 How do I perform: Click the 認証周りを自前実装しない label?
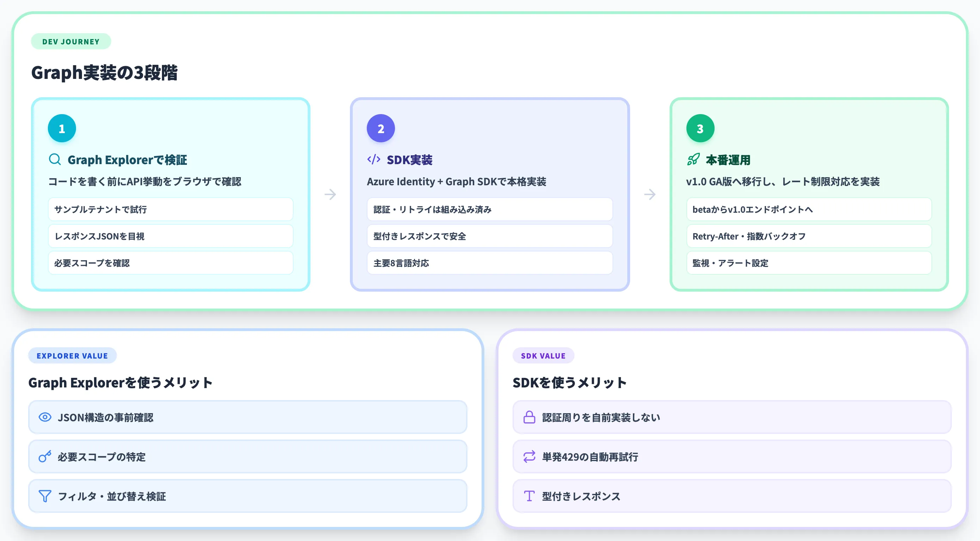(x=601, y=418)
